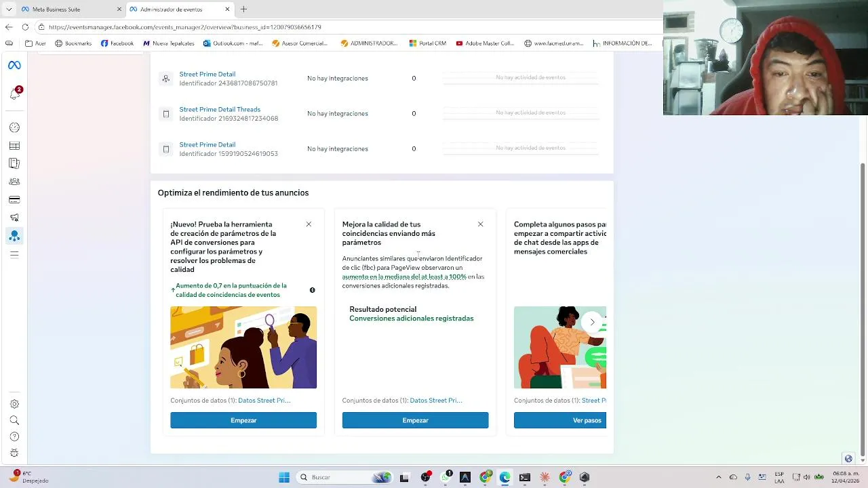The height and width of the screenshot is (488, 868).
Task: Open the Bookmarks bookmark folder
Action: click(73, 43)
